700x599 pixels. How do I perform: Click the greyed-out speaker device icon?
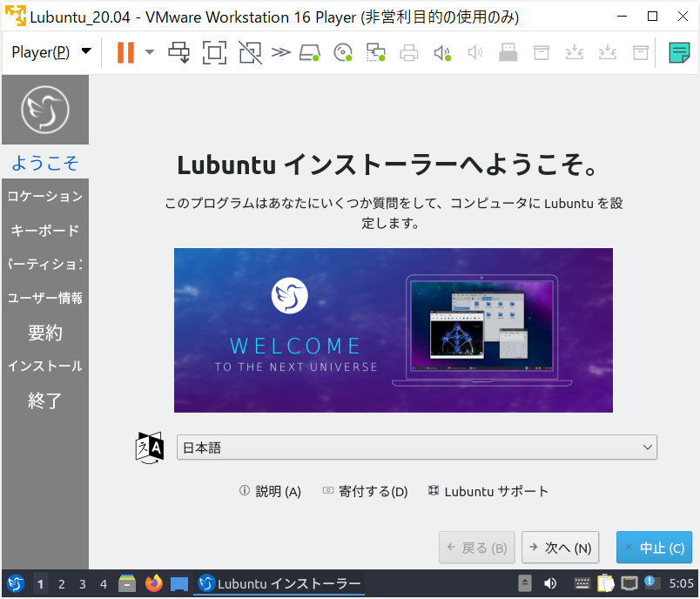pos(475,52)
